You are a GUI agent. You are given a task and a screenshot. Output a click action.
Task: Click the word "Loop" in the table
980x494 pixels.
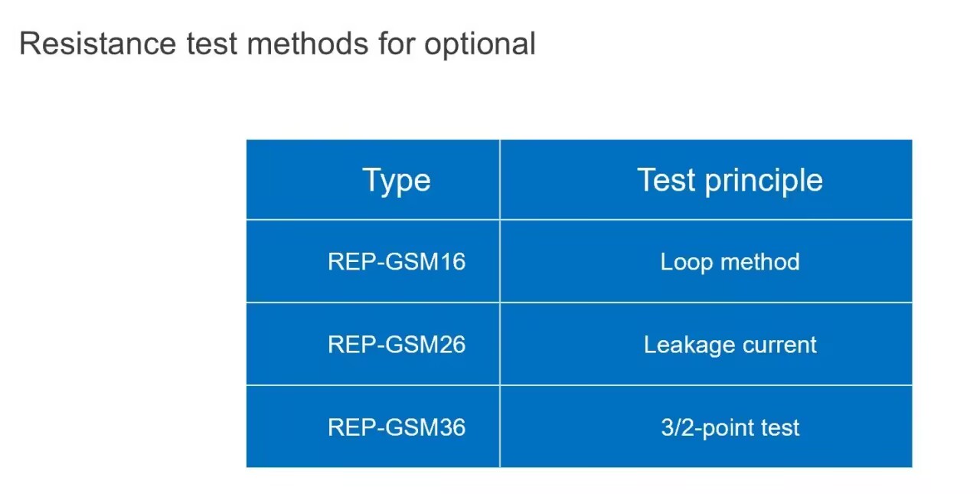(x=684, y=263)
